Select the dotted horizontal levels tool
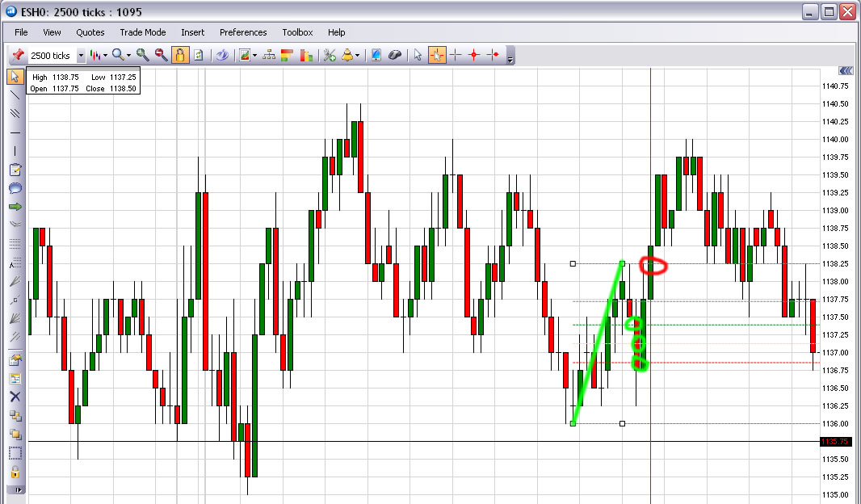The height and width of the screenshot is (504, 861). tap(15, 243)
